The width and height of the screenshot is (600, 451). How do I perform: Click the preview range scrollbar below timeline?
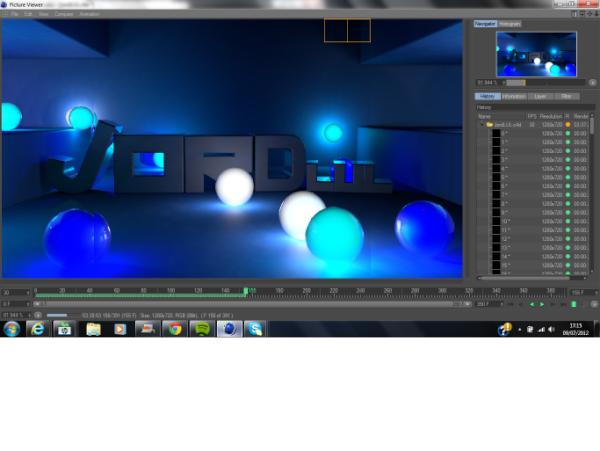tap(253, 304)
